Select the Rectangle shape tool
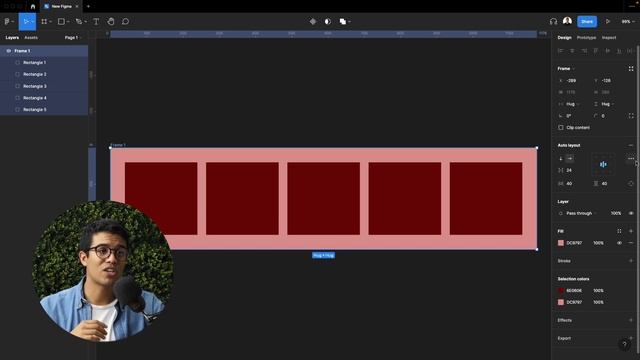The height and width of the screenshot is (360, 640). click(x=61, y=22)
